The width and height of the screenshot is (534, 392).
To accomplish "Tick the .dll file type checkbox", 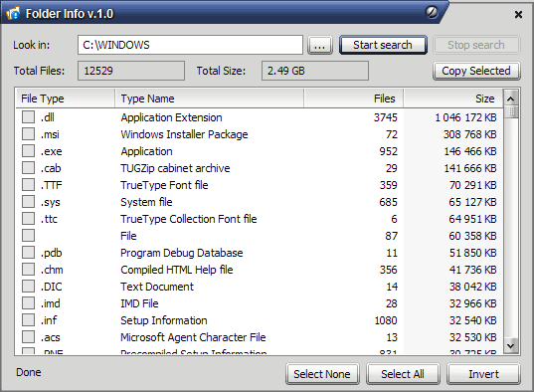I will click(28, 117).
